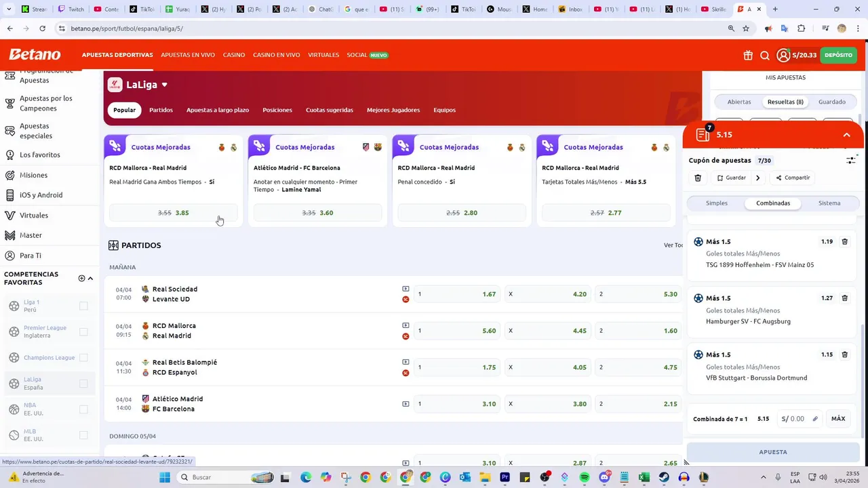Add a favorite competition with plus icon
The width and height of the screenshot is (868, 488).
pyautogui.click(x=81, y=278)
